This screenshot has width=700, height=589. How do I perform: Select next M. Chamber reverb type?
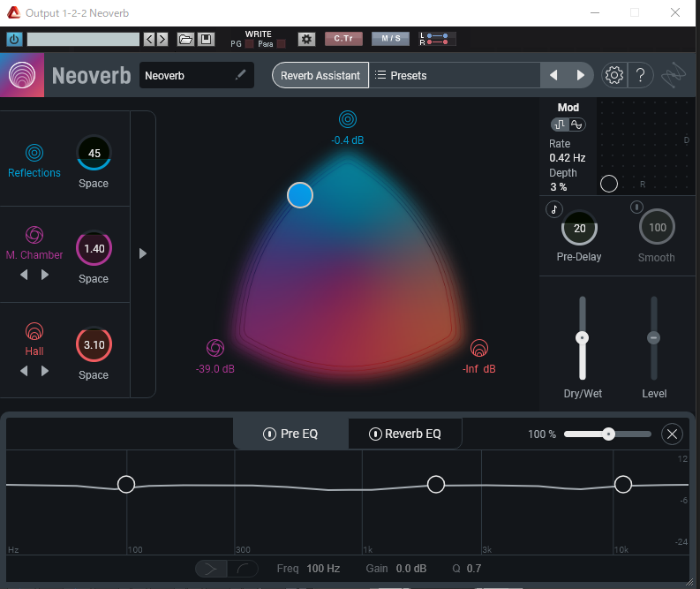click(x=45, y=275)
